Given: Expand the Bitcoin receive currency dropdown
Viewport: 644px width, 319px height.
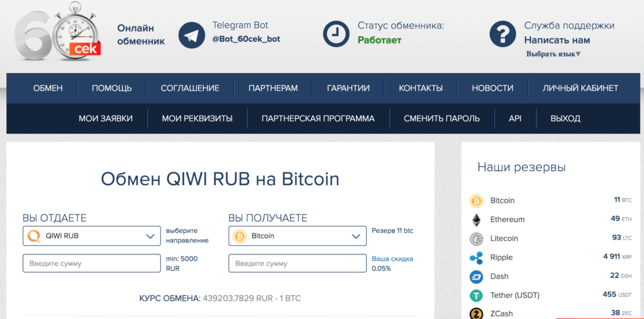Looking at the screenshot, I should click(x=297, y=237).
